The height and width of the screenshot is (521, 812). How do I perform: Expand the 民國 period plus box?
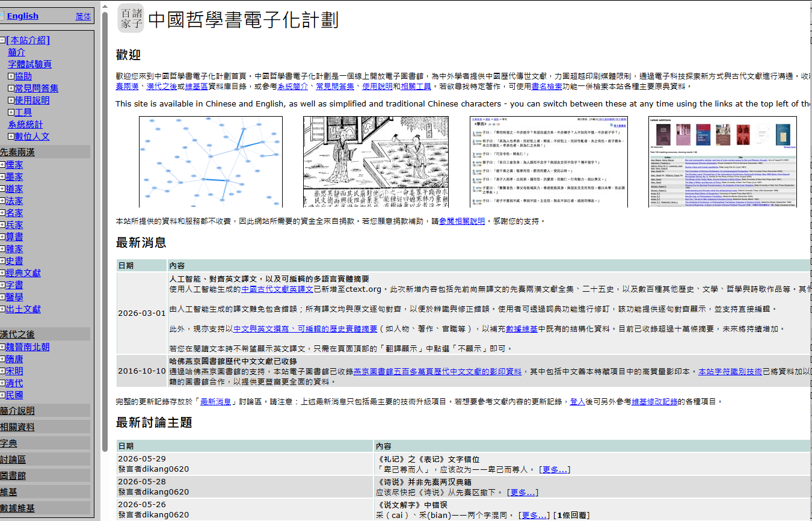(x=2, y=395)
